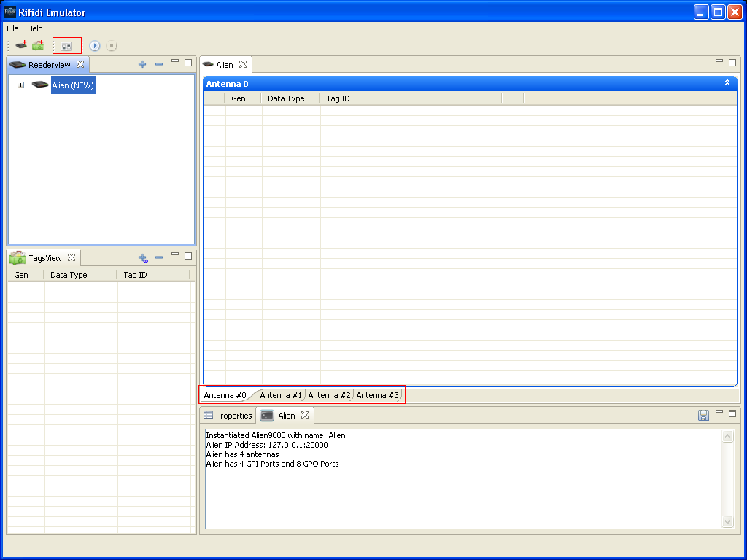Sort TagsView by Gen column header

[x=26, y=275]
